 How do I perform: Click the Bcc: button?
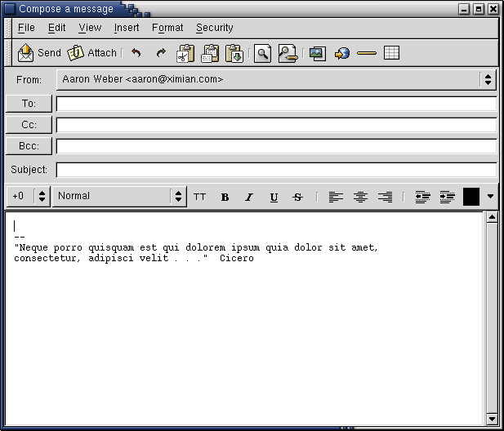[29, 146]
